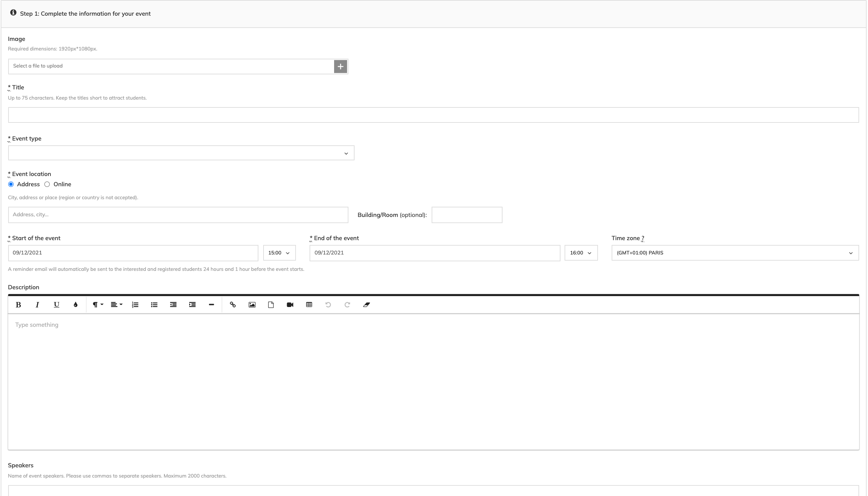Insert an image into the description

pyautogui.click(x=252, y=305)
